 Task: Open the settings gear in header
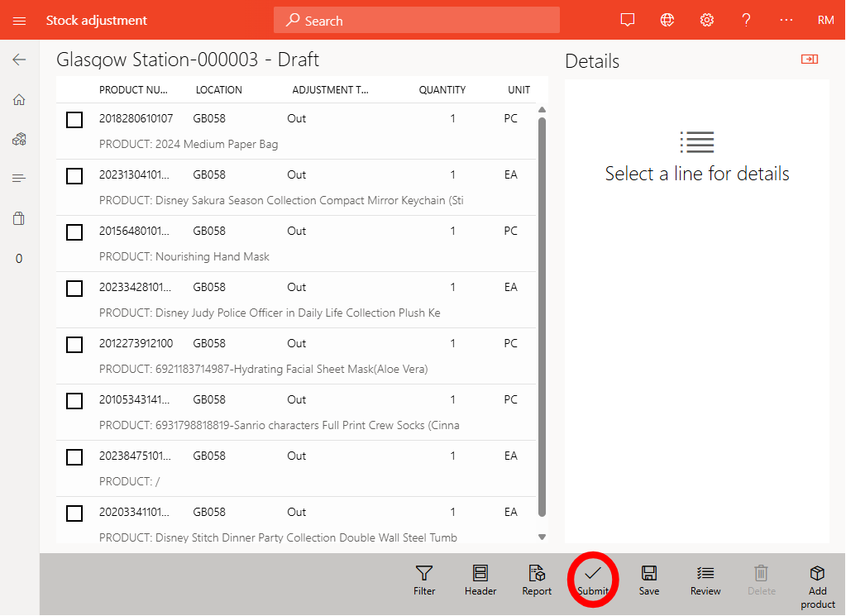pyautogui.click(x=707, y=20)
